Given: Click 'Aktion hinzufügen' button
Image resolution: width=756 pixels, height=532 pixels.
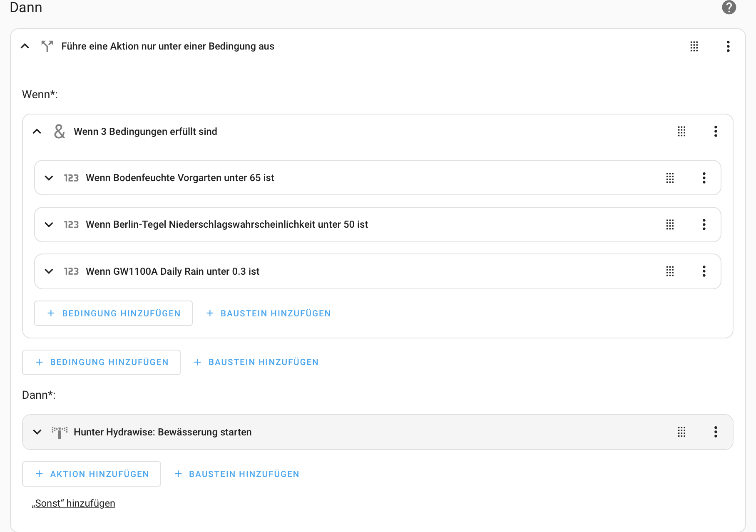Looking at the screenshot, I should pyautogui.click(x=92, y=474).
